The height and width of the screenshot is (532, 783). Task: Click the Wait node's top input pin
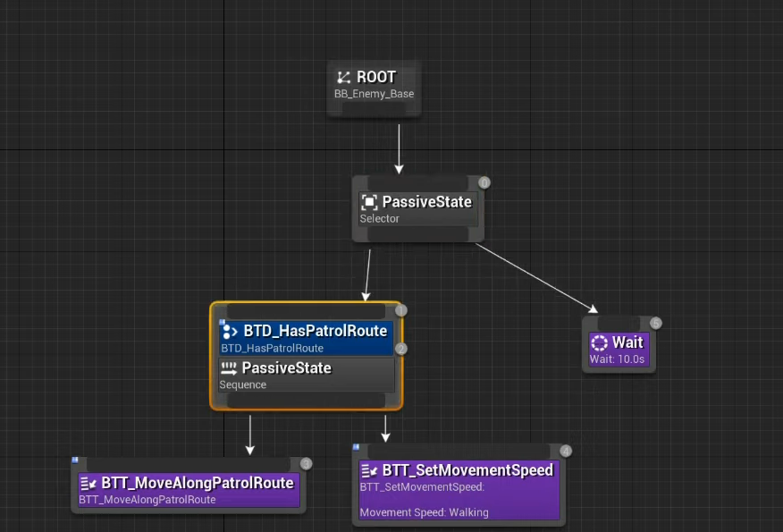coord(618,323)
